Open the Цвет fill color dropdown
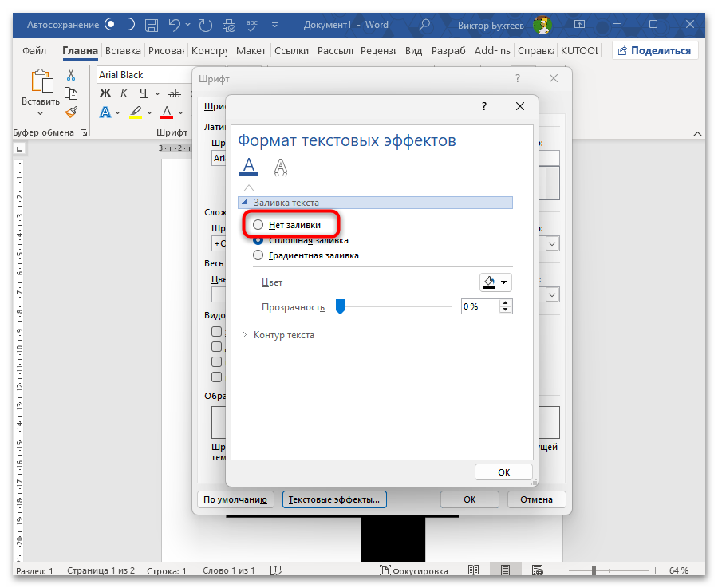The height and width of the screenshot is (588, 718). [495, 282]
